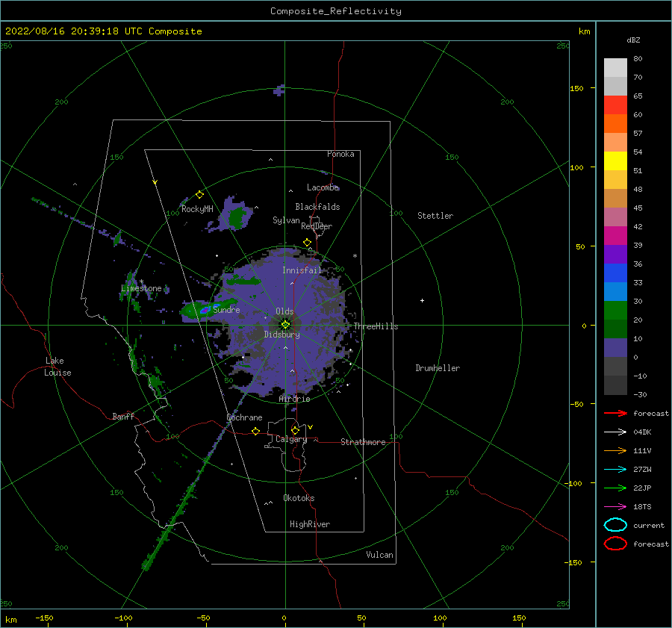Click the Airdrie label
The height and width of the screenshot is (628, 672).
294,399
